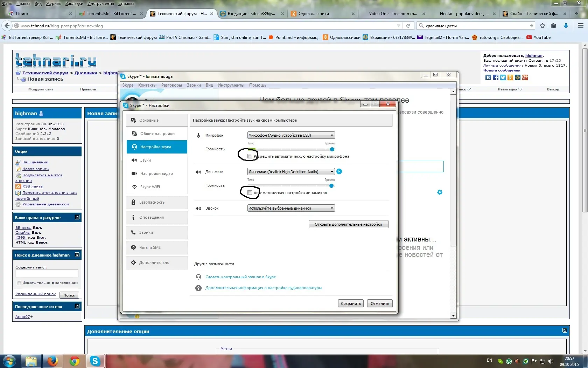The width and height of the screenshot is (588, 368).
Task: Share via the Twitter icon
Action: coord(503,77)
